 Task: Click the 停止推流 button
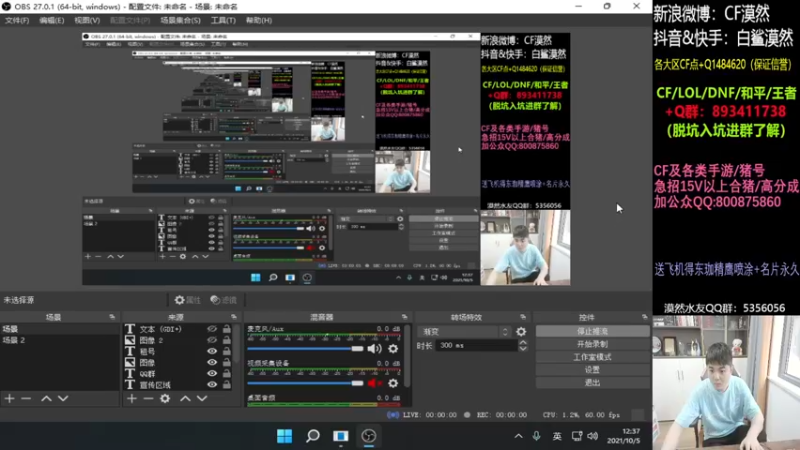point(592,332)
